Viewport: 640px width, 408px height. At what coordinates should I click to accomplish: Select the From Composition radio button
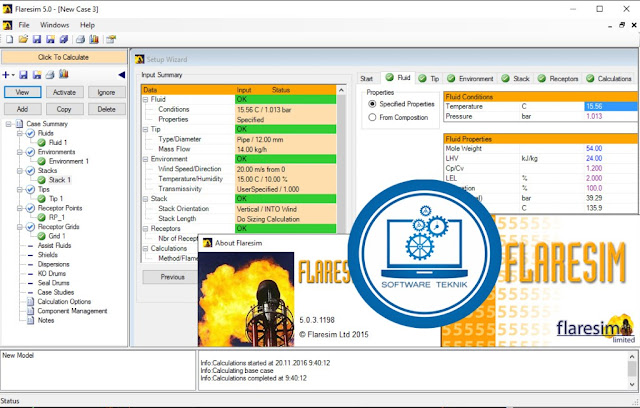[372, 117]
